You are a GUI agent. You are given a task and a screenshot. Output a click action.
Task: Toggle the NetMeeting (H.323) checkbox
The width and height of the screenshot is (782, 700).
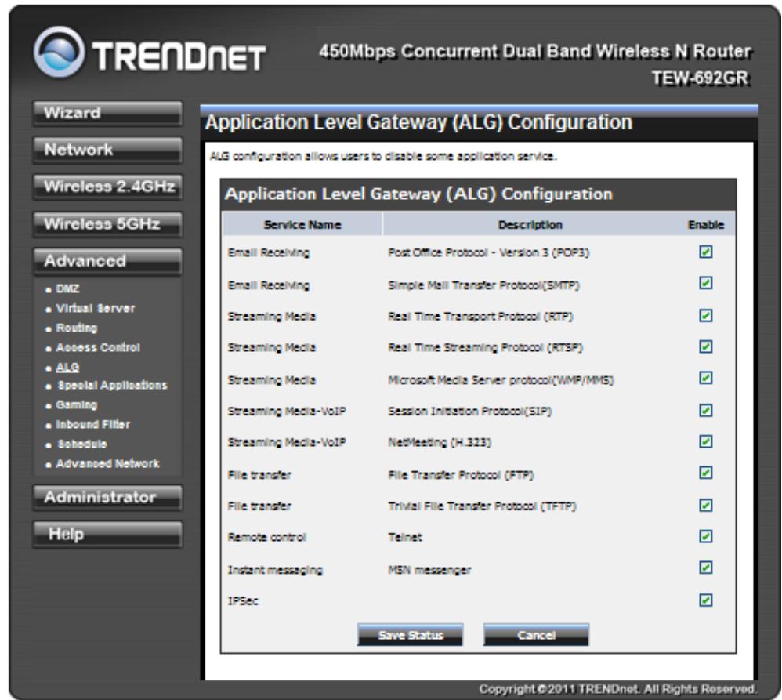click(x=705, y=441)
